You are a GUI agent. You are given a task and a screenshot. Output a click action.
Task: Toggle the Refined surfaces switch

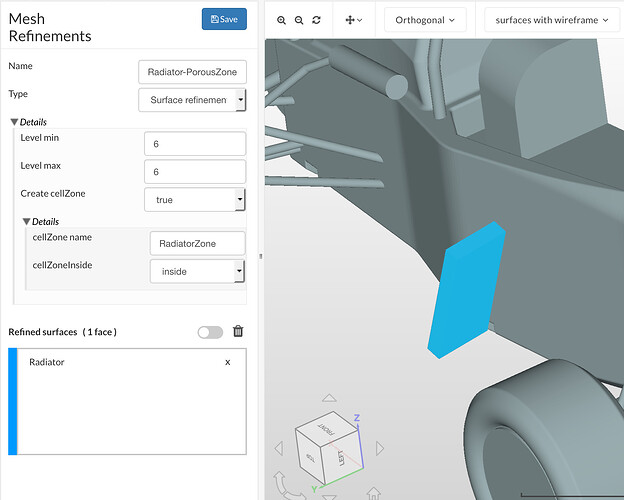click(210, 332)
